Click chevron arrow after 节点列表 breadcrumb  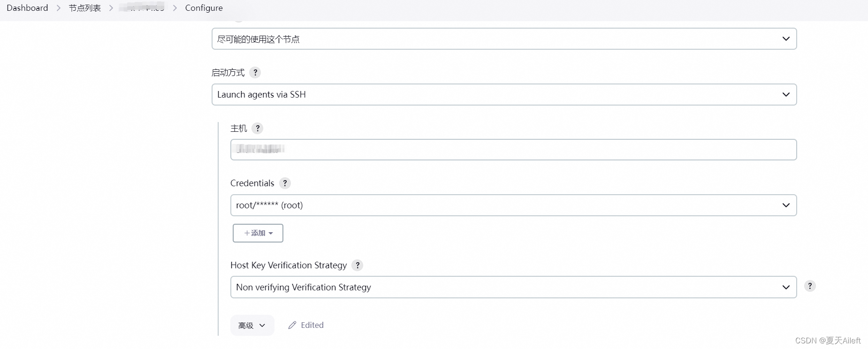coord(111,8)
